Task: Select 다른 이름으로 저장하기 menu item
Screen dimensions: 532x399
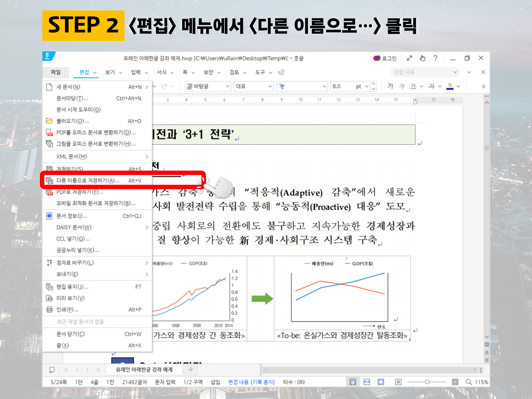Action: pos(88,180)
